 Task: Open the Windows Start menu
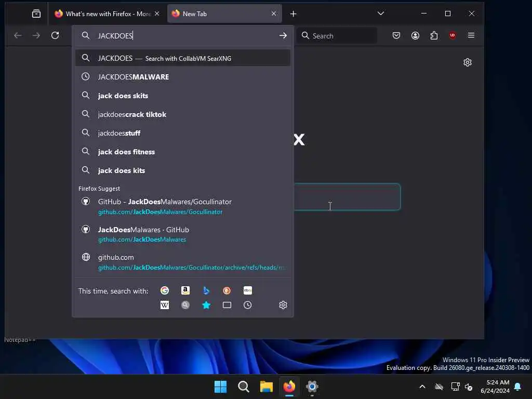[220, 387]
